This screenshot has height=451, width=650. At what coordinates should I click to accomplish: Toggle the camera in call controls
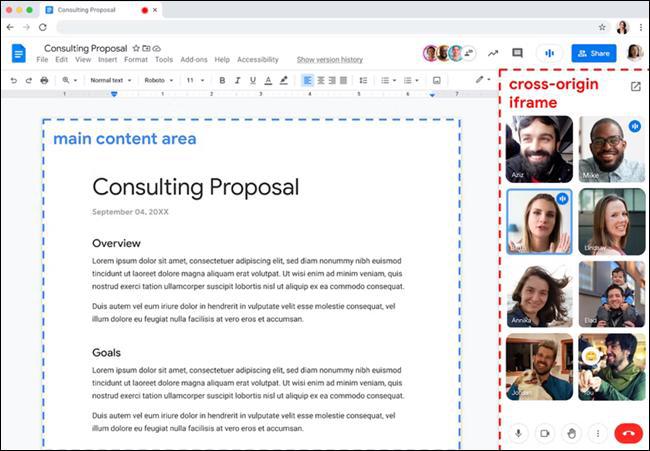[545, 433]
